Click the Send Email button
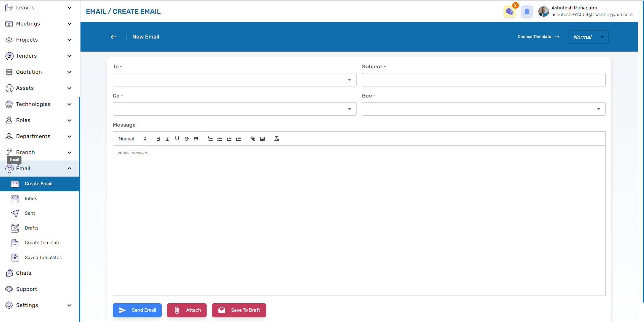Image resolution: width=644 pixels, height=322 pixels. pos(137,310)
